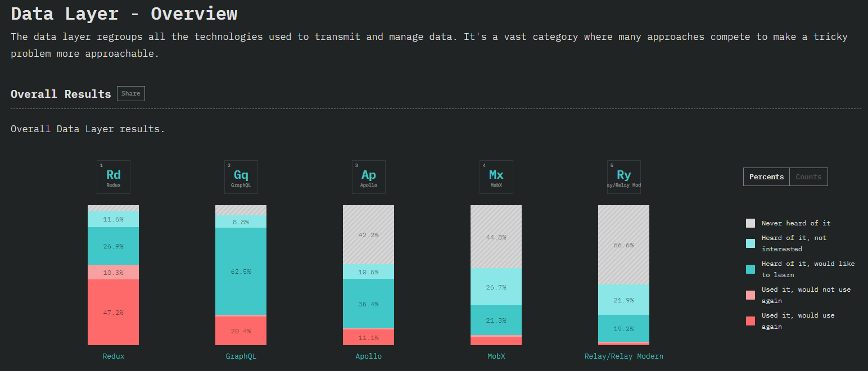Click 'Heard of it, would like to learn' swatch
The width and height of the screenshot is (868, 371).
(x=751, y=269)
